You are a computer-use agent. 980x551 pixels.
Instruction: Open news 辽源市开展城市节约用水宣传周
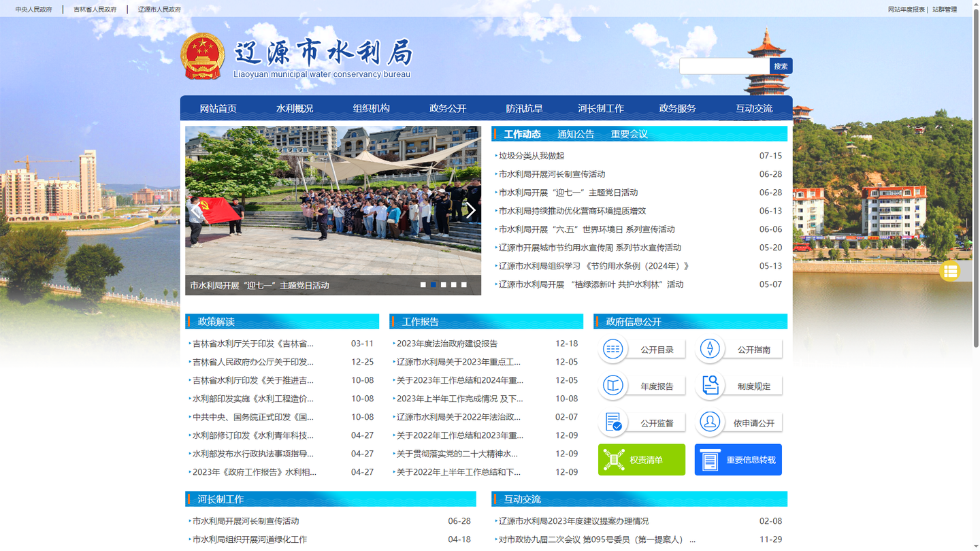[590, 248]
